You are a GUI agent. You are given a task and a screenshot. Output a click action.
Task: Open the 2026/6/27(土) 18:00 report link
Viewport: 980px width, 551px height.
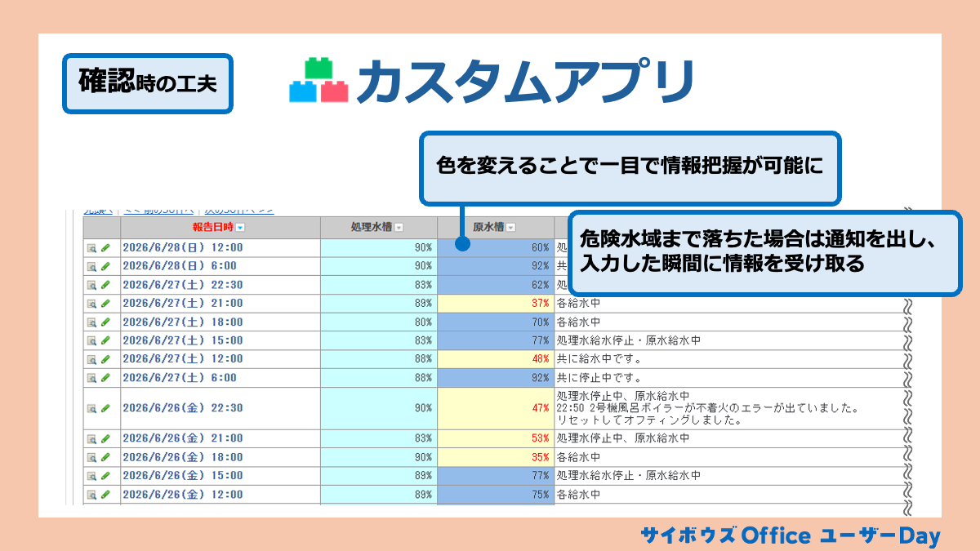[x=182, y=322]
